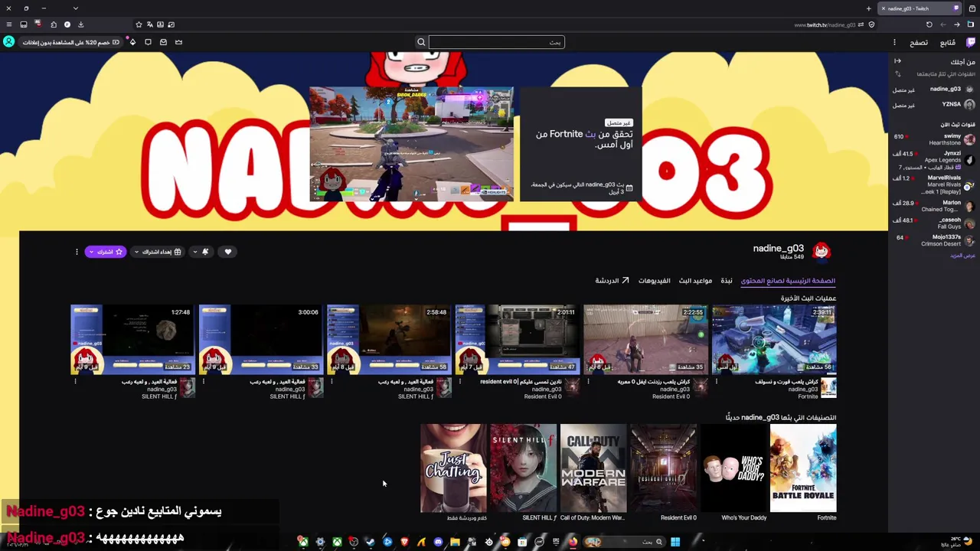Open the user account avatar menu
980x551 pixels.
pyautogui.click(x=8, y=42)
